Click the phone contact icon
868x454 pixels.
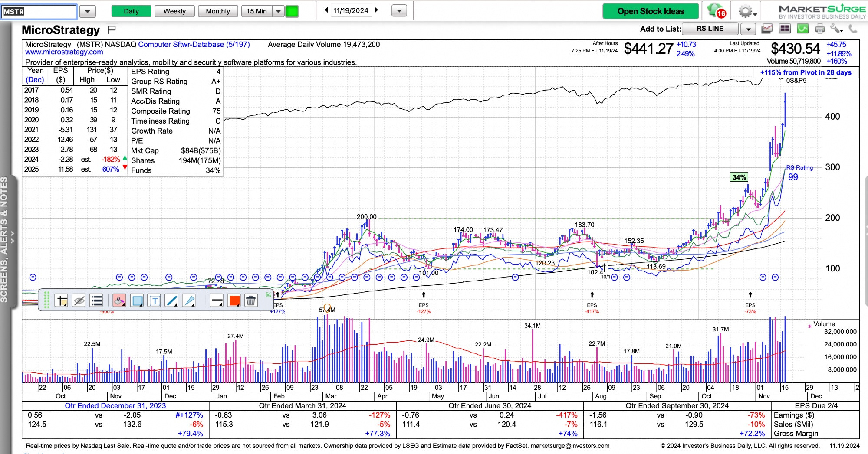[x=853, y=29]
